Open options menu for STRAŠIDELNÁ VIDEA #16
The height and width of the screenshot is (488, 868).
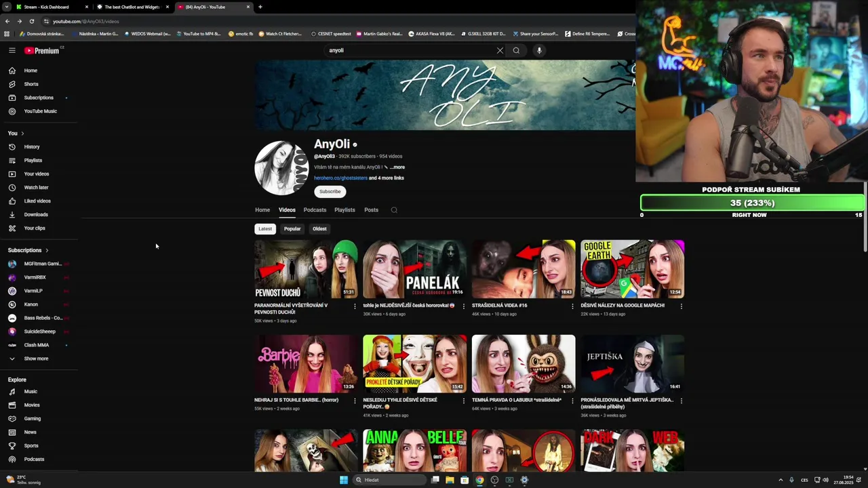(x=572, y=306)
